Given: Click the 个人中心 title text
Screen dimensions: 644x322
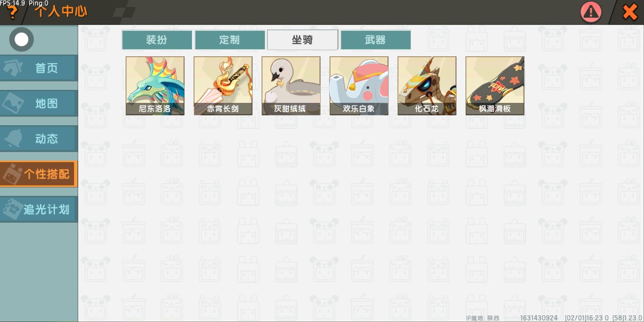Looking at the screenshot, I should [61, 11].
